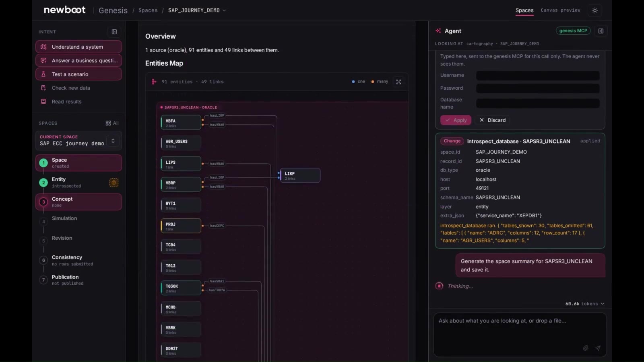Image resolution: width=644 pixels, height=362 pixels.
Task: Expand the 60.6k tokens dropdown
Action: coord(584,304)
